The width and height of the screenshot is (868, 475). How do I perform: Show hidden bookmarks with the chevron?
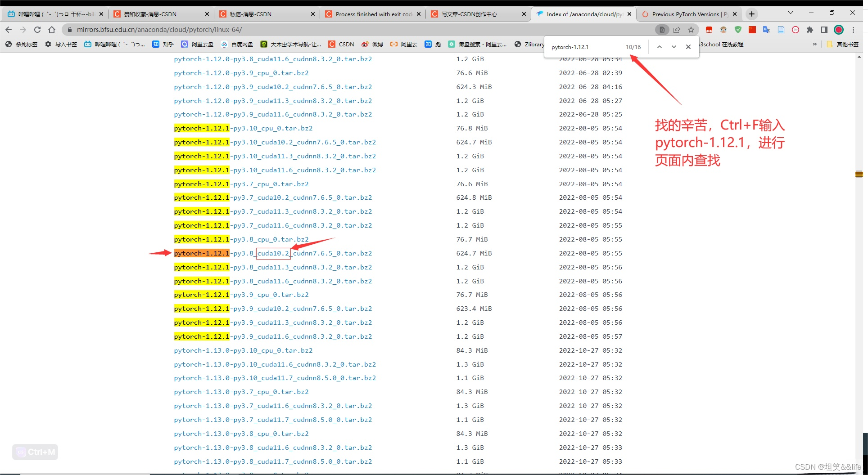[815, 44]
